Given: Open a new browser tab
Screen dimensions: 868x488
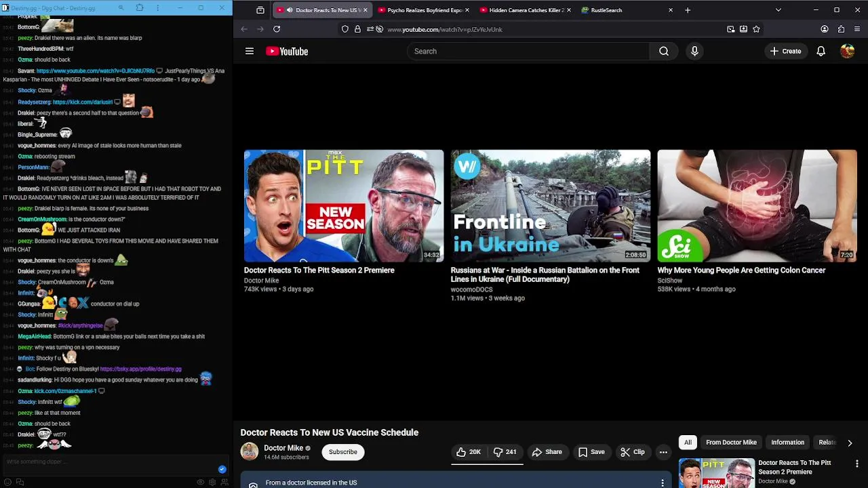Looking at the screenshot, I should 688,10.
